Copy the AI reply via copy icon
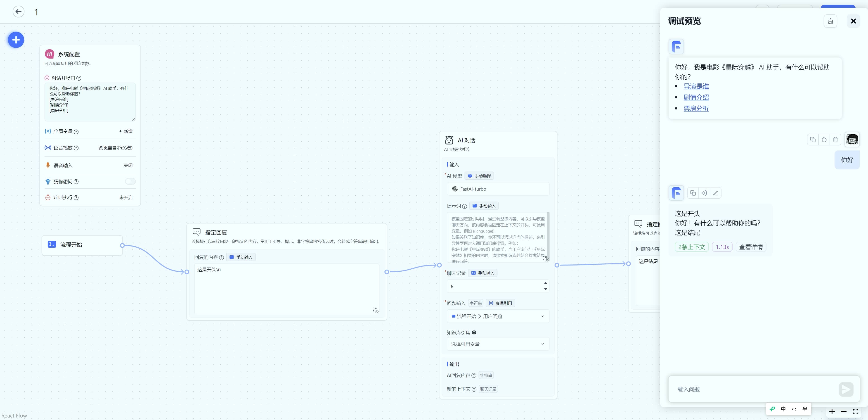The height and width of the screenshot is (420, 868). [x=693, y=193]
